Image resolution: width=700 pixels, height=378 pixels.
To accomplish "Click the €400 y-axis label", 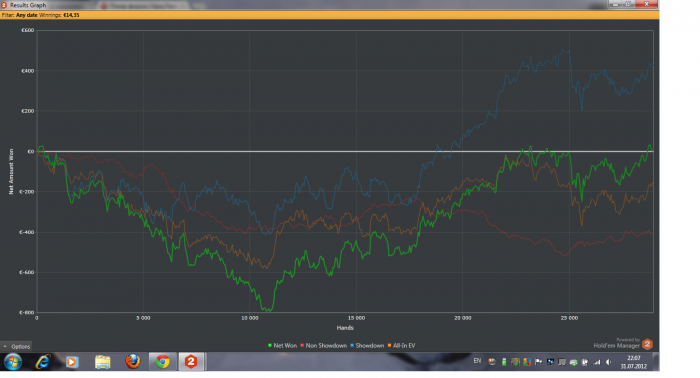I will coord(28,71).
